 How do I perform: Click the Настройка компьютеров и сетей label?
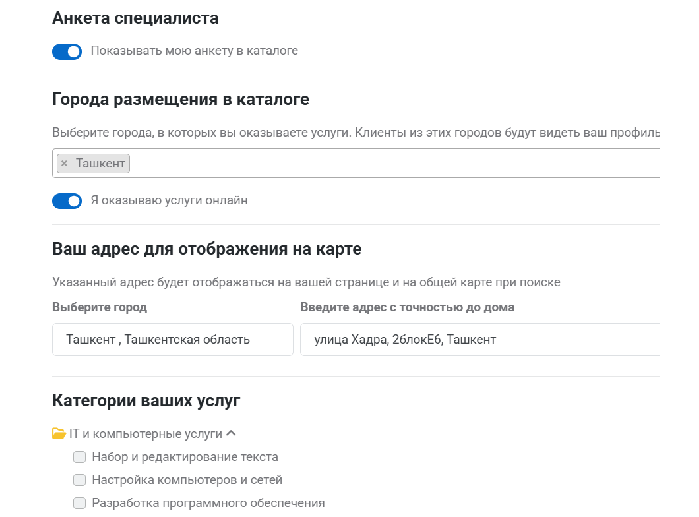tap(187, 480)
